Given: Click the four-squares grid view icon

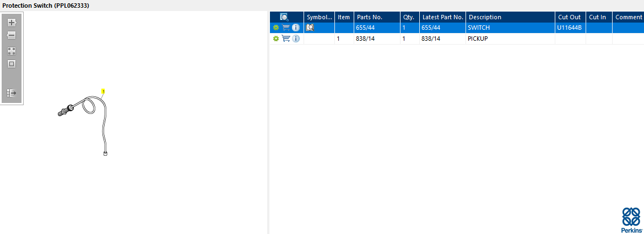Looking at the screenshot, I should pos(12,51).
